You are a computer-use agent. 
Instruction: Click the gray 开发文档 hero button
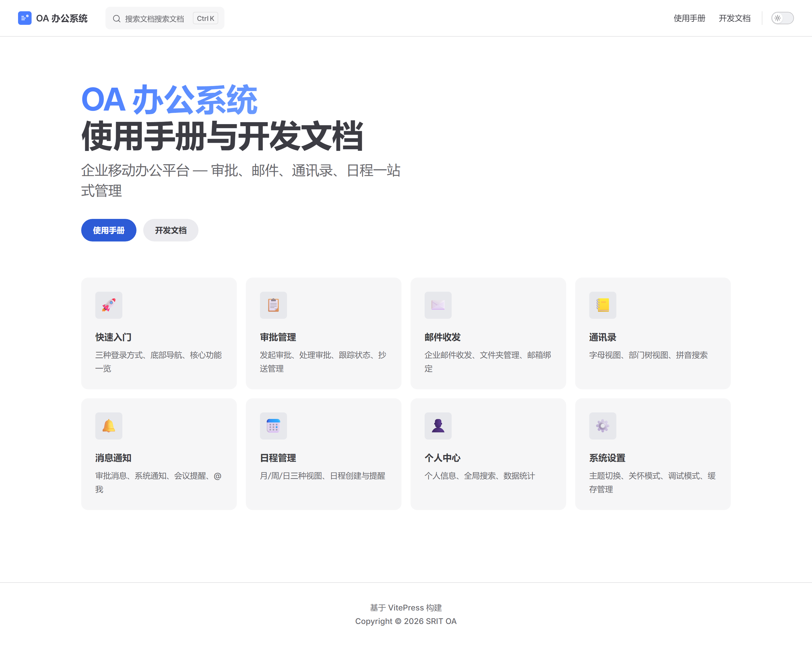171,230
